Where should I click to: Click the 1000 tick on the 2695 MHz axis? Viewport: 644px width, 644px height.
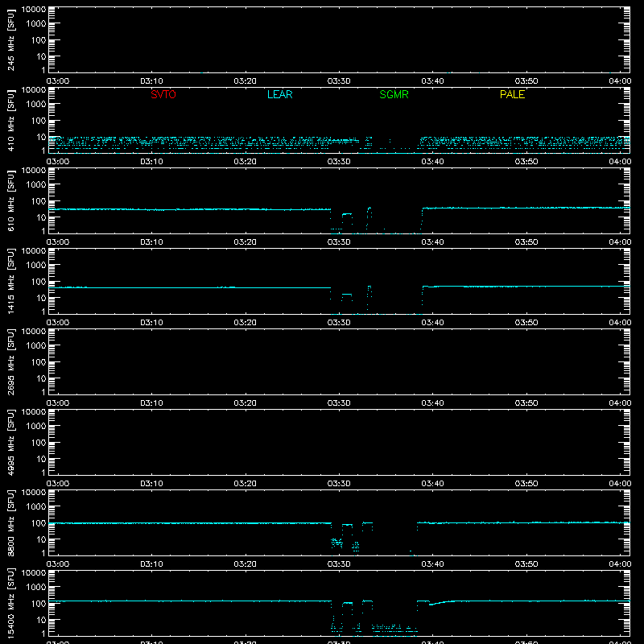[36, 346]
